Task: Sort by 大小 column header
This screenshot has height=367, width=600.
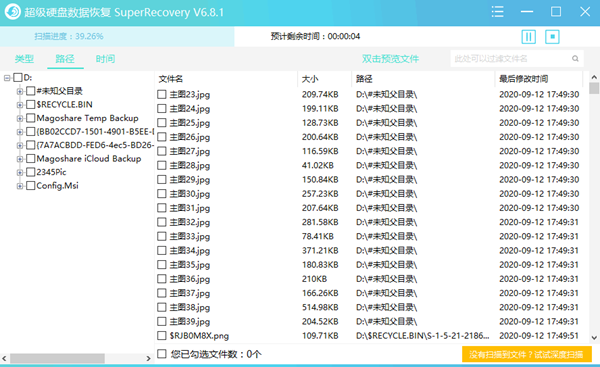Action: click(x=310, y=79)
